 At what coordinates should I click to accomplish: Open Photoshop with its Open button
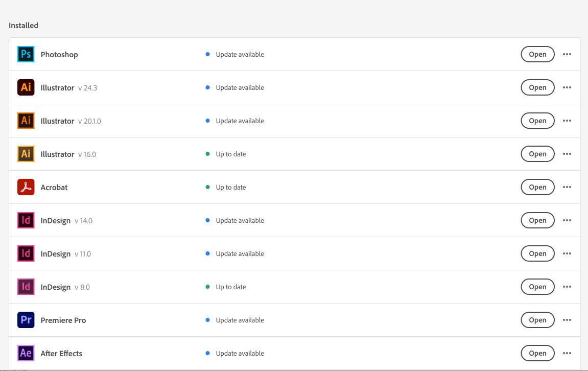point(537,54)
